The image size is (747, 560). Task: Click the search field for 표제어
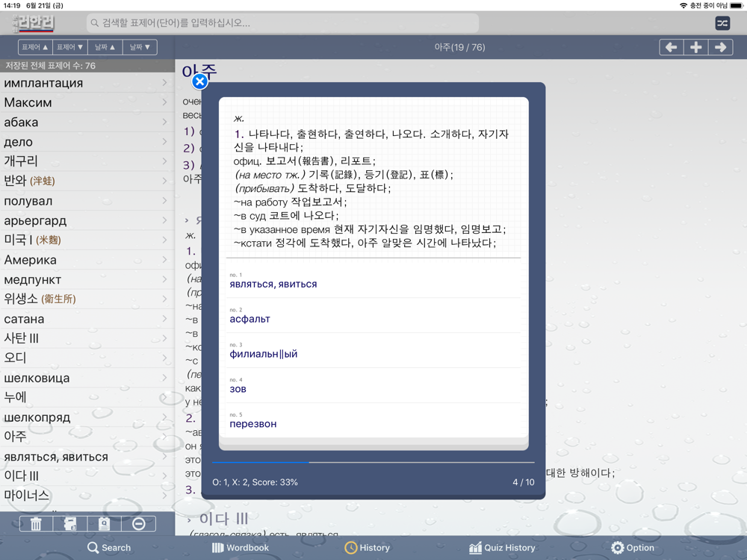[x=282, y=23]
